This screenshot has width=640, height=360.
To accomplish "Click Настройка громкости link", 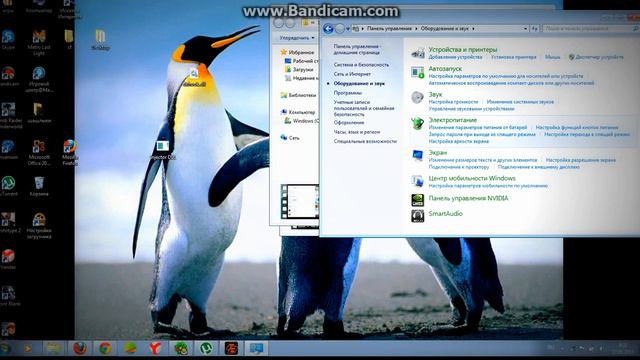I will [x=453, y=102].
